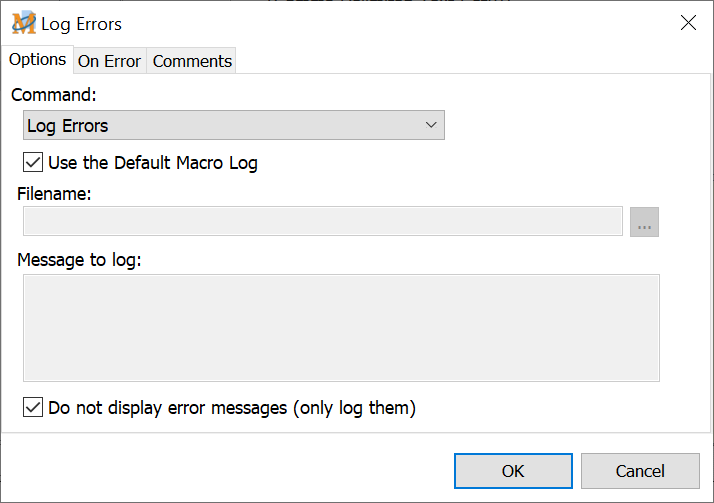This screenshot has height=503, width=714.
Task: Click the Log Errors title bar text
Action: click(x=81, y=23)
